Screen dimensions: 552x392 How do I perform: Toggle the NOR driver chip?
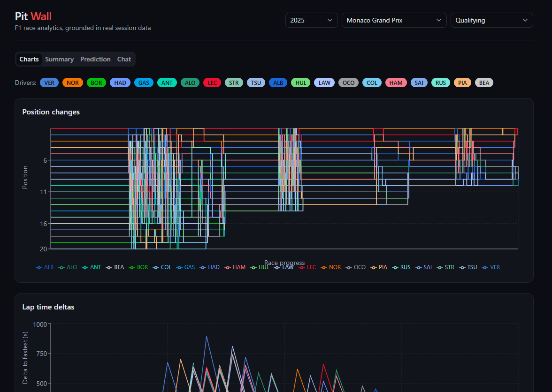(x=72, y=83)
